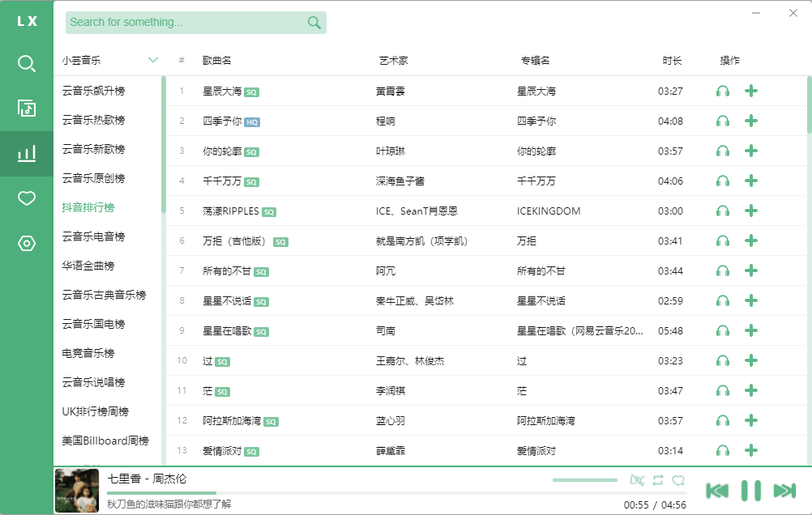Click the magnifier icon in the search bar

click(x=314, y=23)
